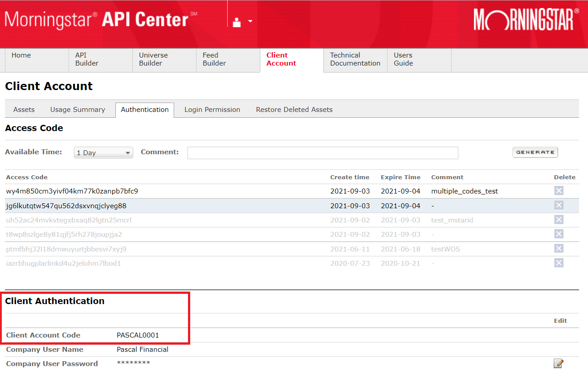Open the user profile icon in header
Screen dimensions: 588x383
(x=237, y=21)
